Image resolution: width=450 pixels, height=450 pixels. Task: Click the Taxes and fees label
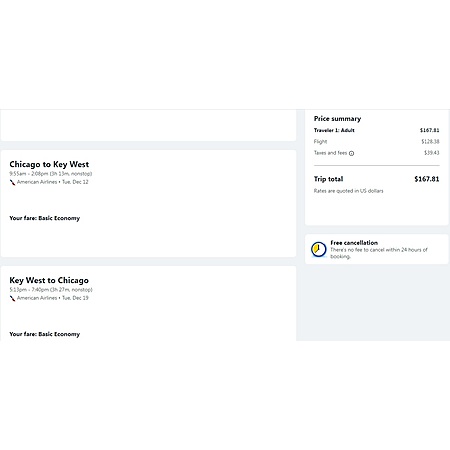pos(330,153)
